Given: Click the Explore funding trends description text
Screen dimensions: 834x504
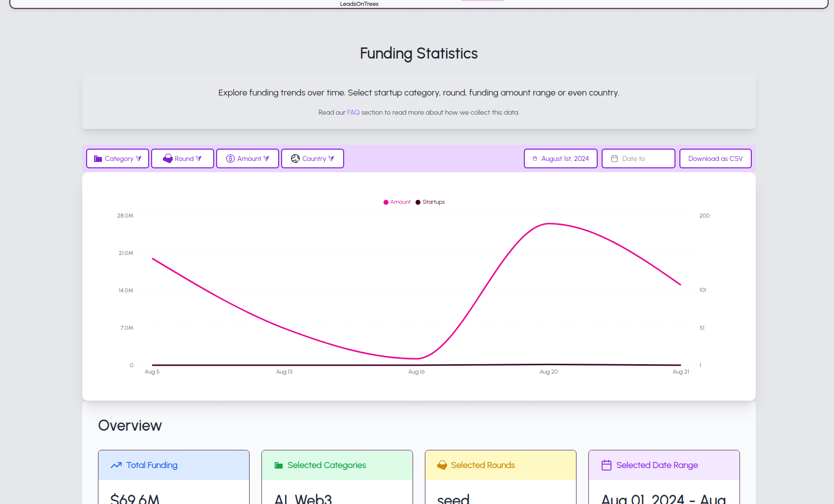Looking at the screenshot, I should pos(419,93).
